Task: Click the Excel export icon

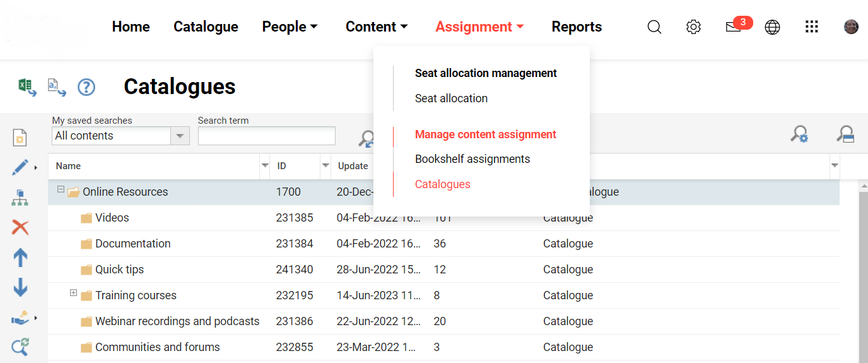Action: click(26, 86)
